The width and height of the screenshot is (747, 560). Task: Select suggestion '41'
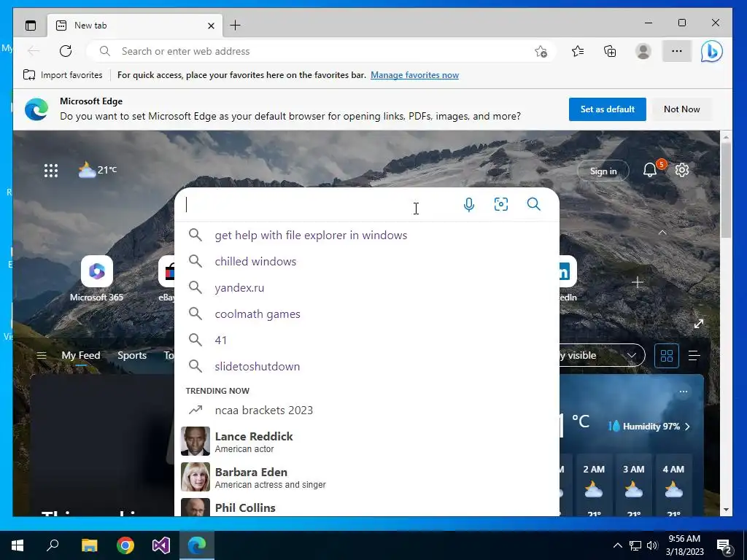point(367,340)
